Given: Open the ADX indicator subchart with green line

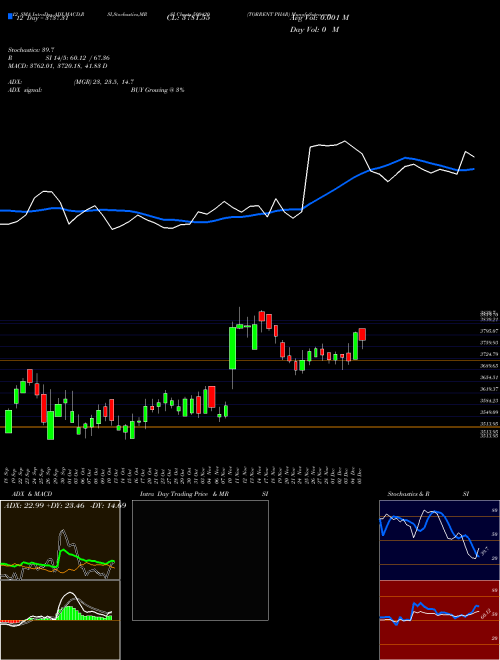Looking at the screenshot, I should pyautogui.click(x=60, y=540).
